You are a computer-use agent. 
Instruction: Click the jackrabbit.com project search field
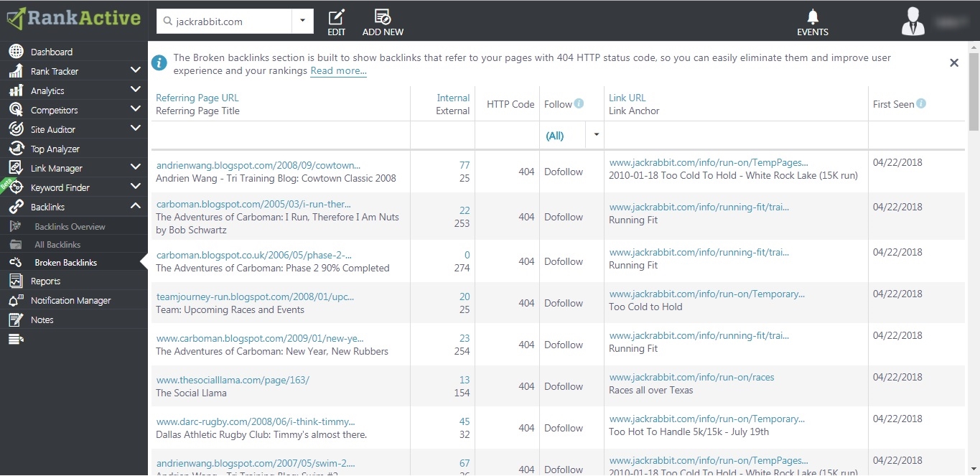[224, 22]
